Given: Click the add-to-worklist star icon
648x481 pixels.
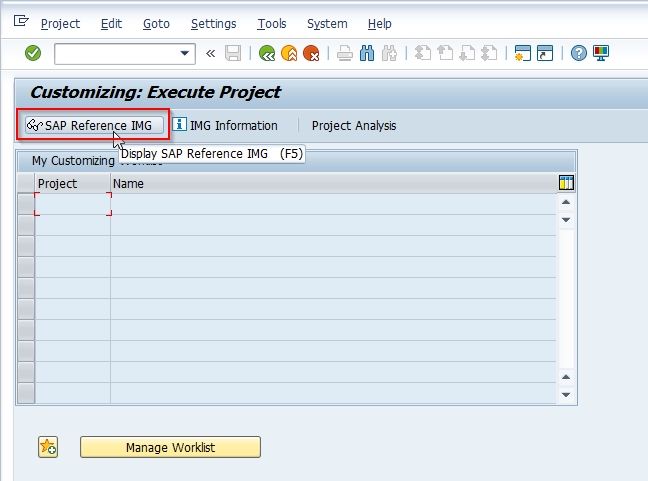Looking at the screenshot, I should (x=48, y=447).
